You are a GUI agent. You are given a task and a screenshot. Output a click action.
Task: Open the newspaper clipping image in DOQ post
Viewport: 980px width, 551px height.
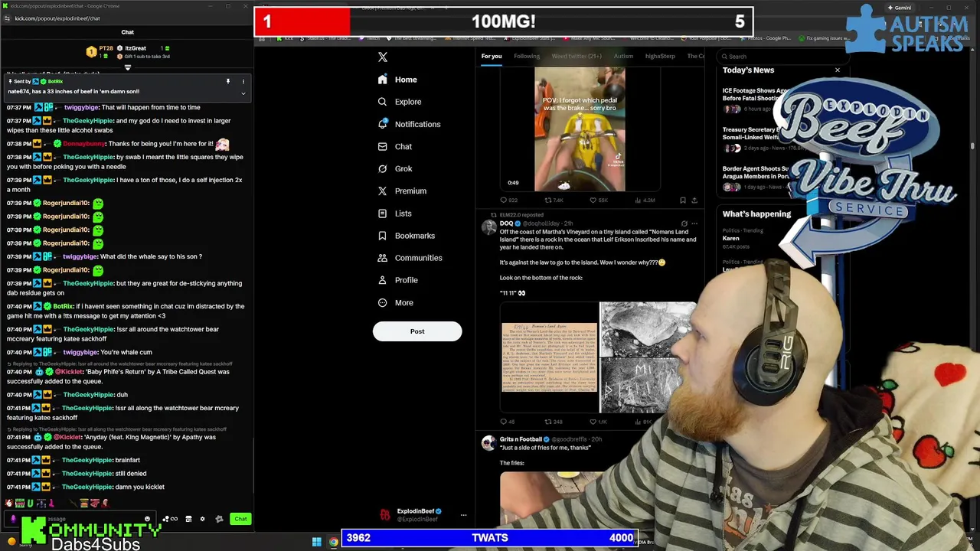[x=549, y=357]
